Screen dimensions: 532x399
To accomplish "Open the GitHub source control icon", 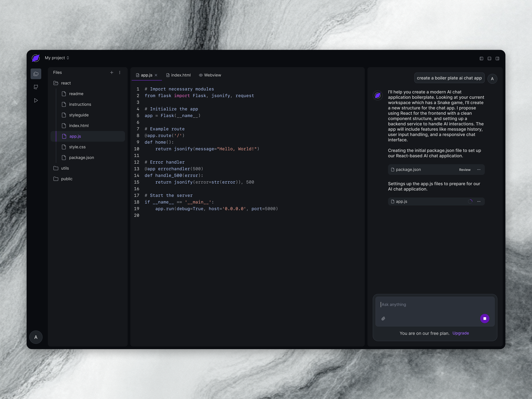I will click(x=36, y=87).
